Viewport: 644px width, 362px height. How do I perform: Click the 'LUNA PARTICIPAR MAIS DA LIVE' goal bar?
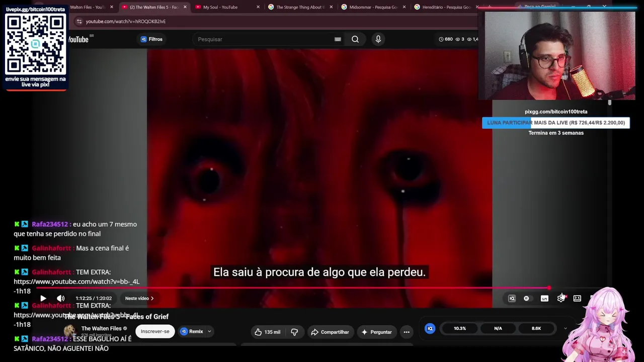pyautogui.click(x=556, y=123)
